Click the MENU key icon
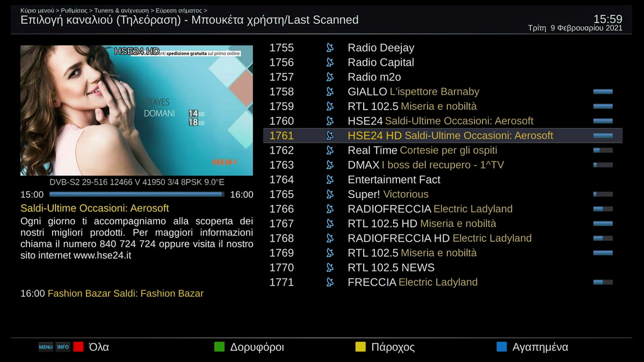644x362 pixels. click(x=46, y=347)
